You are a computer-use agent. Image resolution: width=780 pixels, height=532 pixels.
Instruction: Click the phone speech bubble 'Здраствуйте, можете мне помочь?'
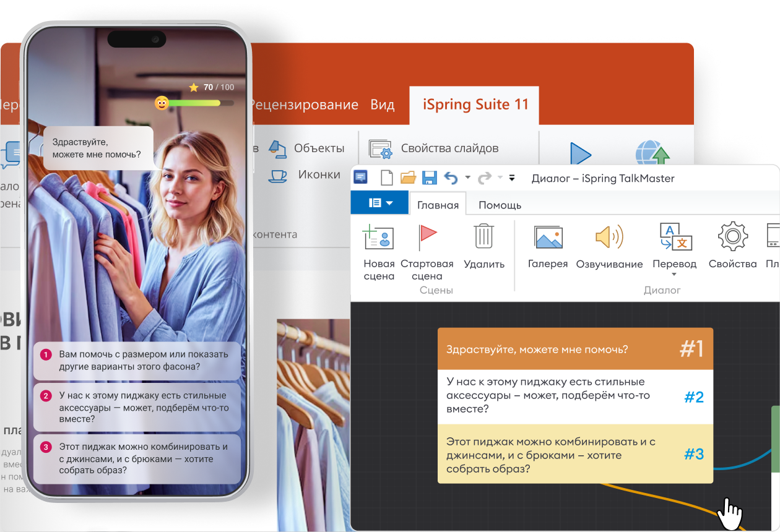click(98, 148)
